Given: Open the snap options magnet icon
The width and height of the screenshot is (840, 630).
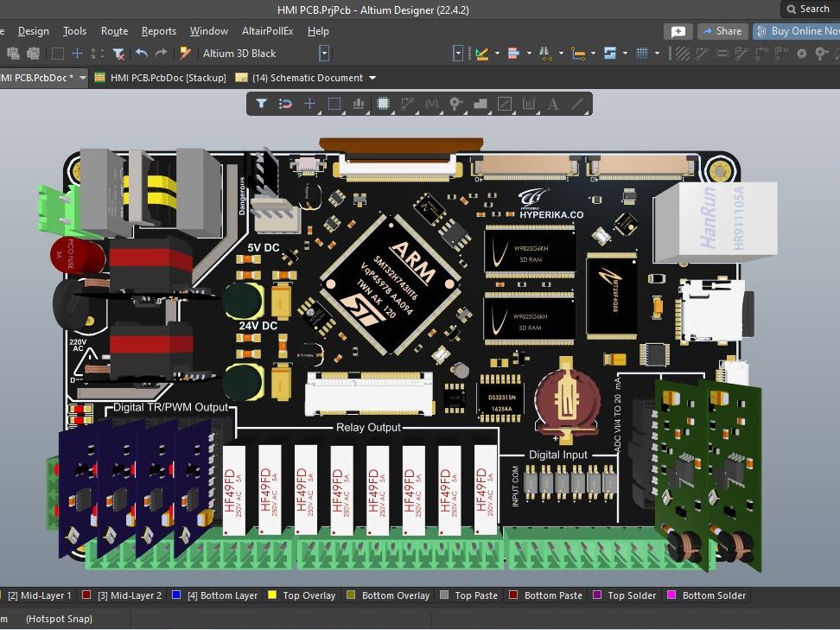Looking at the screenshot, I should [x=285, y=104].
